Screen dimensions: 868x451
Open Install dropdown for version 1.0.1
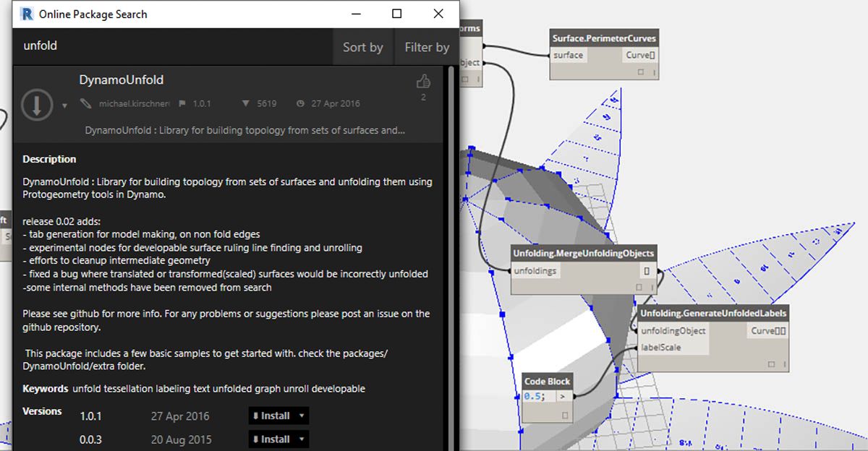pos(302,416)
